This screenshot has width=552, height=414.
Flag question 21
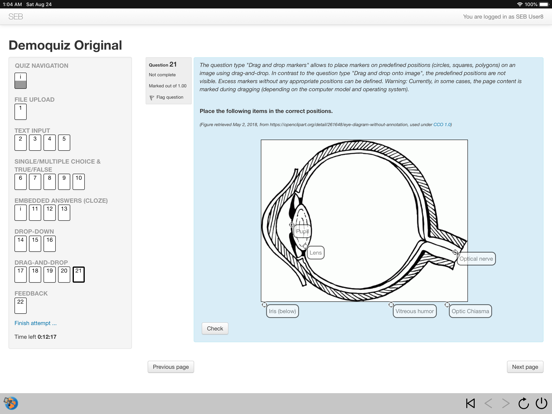point(167,97)
